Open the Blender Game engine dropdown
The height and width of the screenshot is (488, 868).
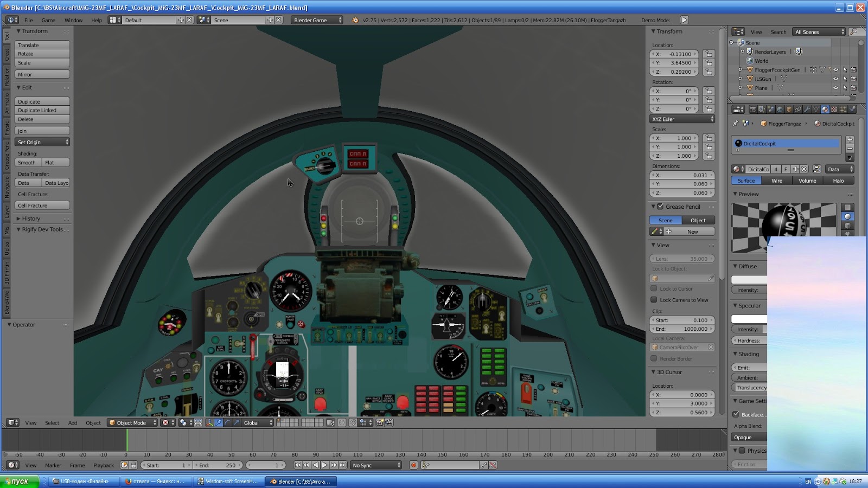coord(317,20)
